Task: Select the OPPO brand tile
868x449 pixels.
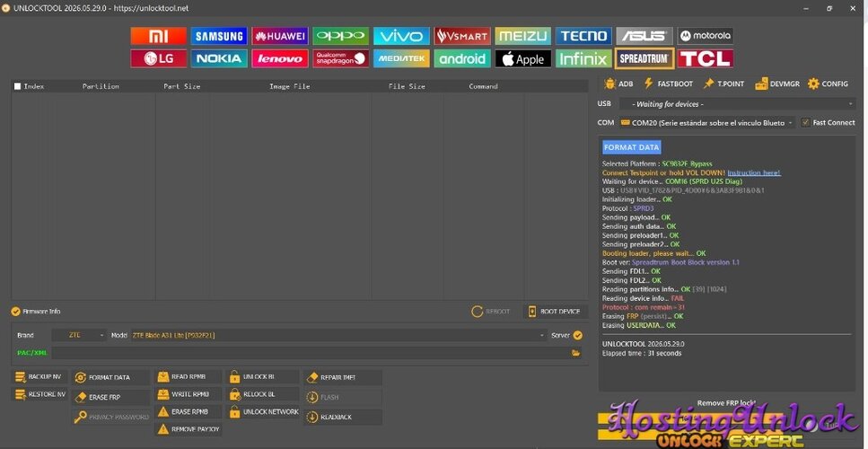Action: coord(340,36)
